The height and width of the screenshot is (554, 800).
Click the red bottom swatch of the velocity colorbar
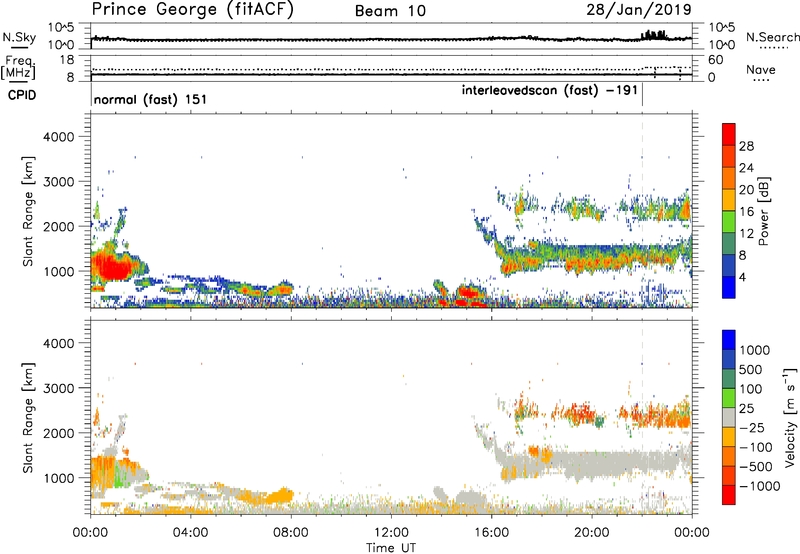(x=729, y=495)
